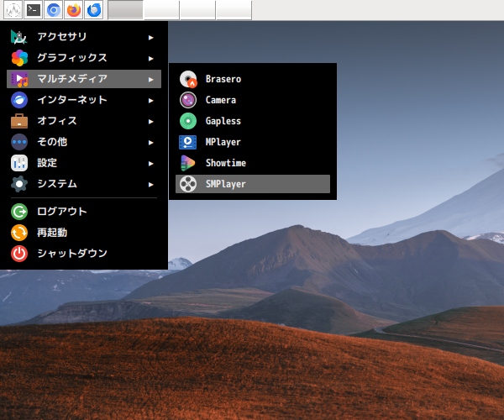Launch Firefox from the top panel
The height and width of the screenshot is (420, 504).
click(x=74, y=10)
